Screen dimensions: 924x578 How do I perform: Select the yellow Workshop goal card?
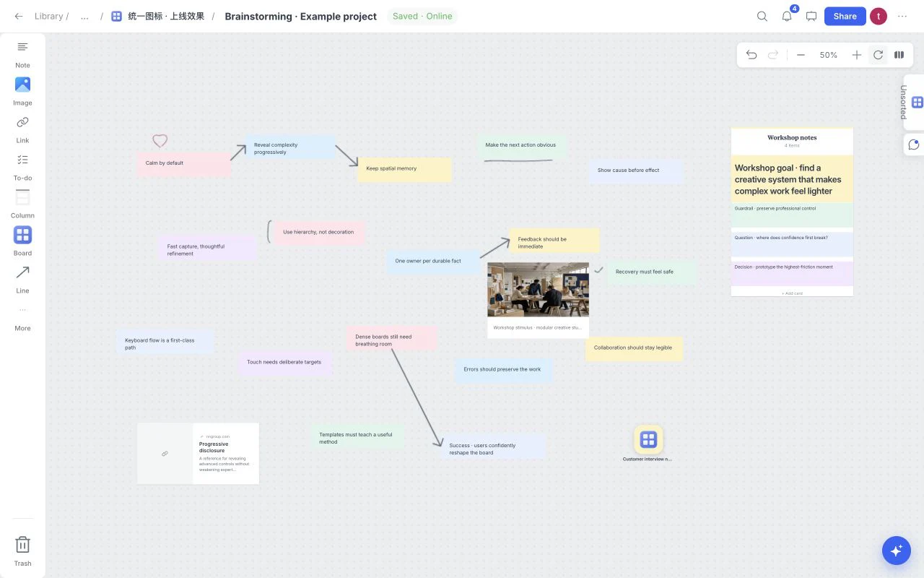792,179
